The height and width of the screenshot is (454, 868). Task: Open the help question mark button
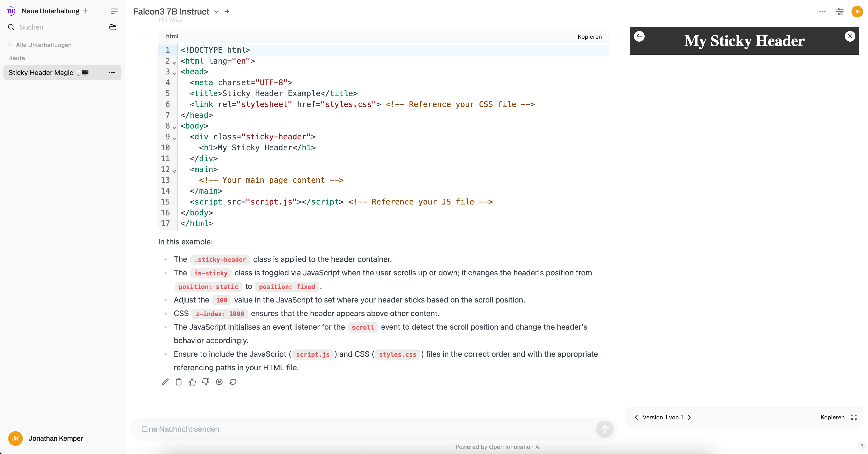pyautogui.click(x=862, y=446)
